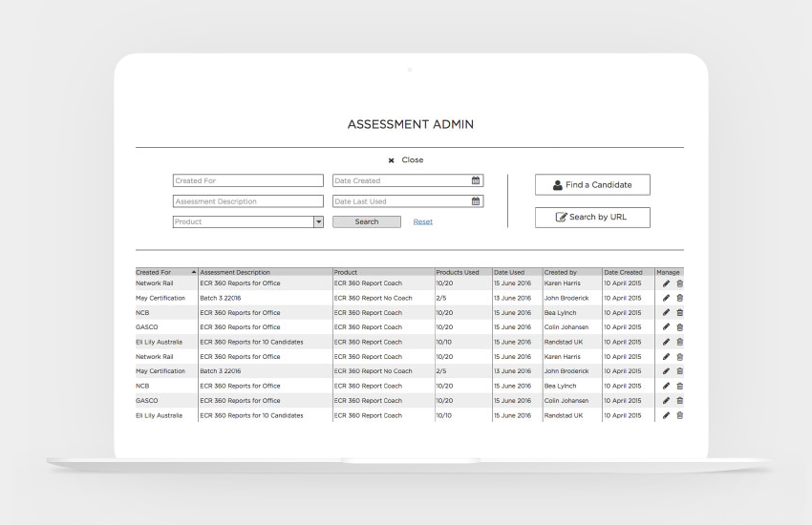This screenshot has width=812, height=525.
Task: Select the first 13 June 2016 cell
Action: (512, 298)
